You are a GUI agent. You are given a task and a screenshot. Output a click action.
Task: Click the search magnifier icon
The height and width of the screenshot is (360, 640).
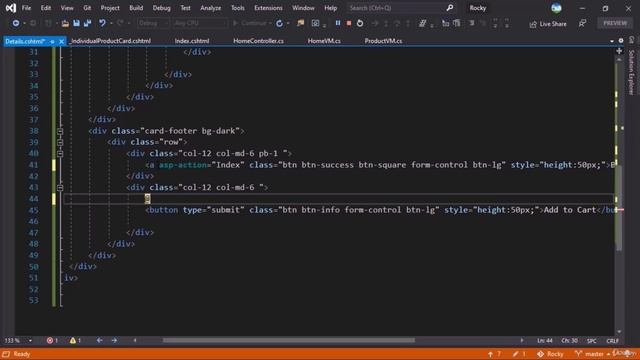449,8
